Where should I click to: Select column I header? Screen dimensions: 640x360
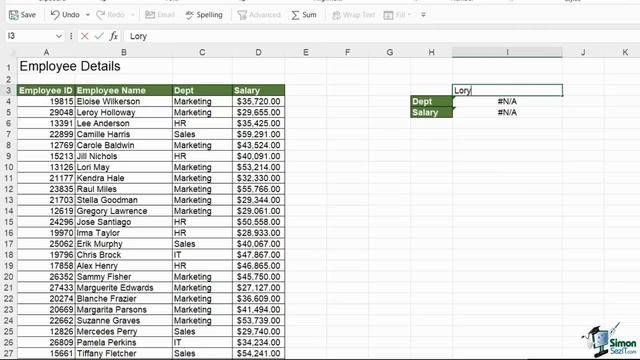[507, 52]
